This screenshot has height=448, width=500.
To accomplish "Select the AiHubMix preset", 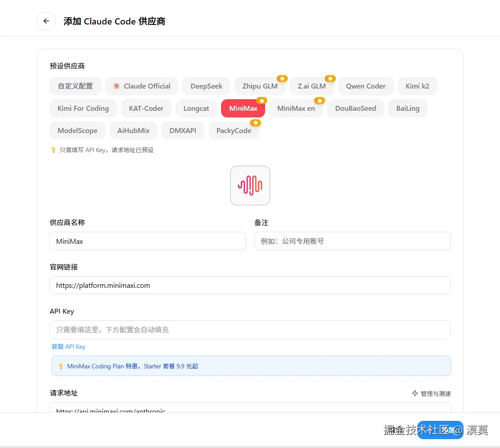I will 133,130.
